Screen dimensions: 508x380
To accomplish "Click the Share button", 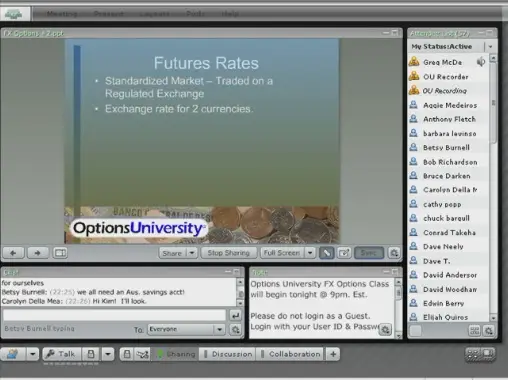I will (172, 253).
